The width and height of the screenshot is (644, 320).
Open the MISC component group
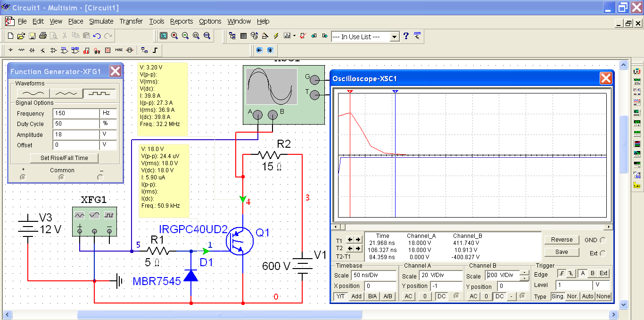(119, 50)
